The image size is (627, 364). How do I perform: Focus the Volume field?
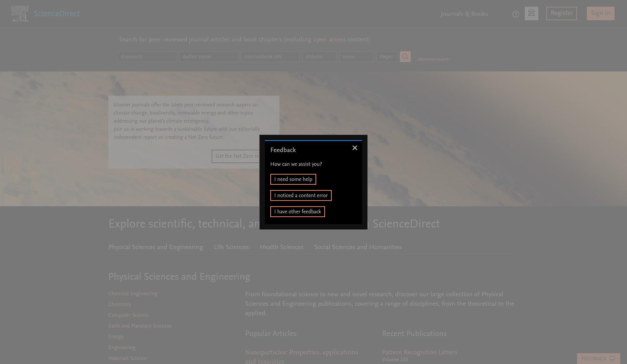(320, 57)
